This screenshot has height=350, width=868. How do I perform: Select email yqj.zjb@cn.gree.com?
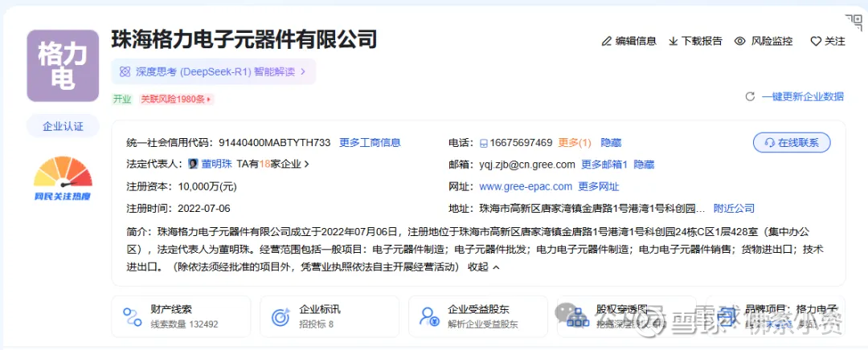(527, 165)
